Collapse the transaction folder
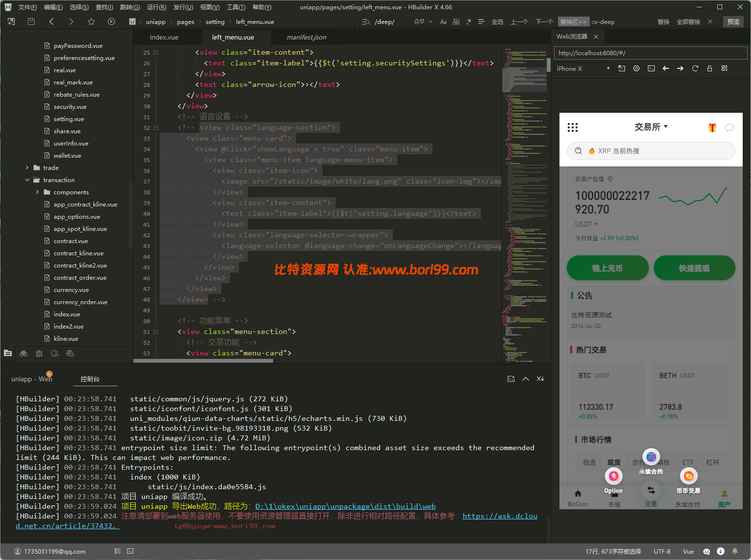 click(27, 180)
